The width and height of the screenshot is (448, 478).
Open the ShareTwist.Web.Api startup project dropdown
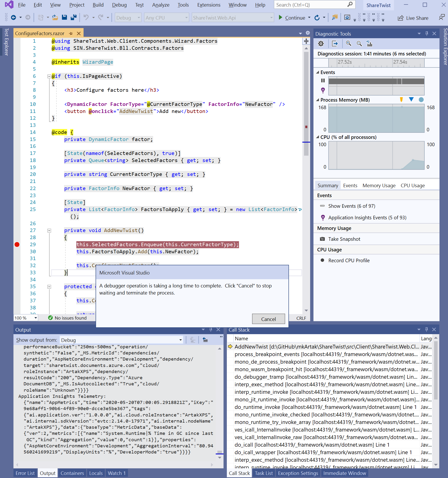pos(232,17)
